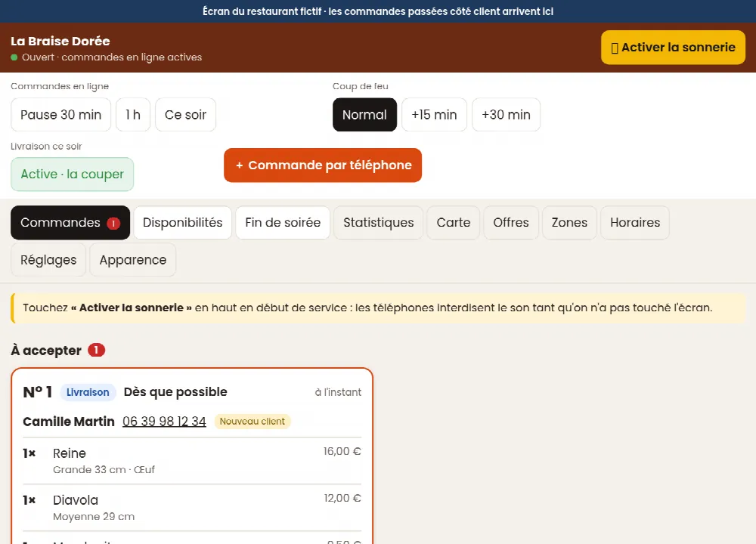The height and width of the screenshot is (544, 756).
Task: Open the Horaires tab
Action: coord(635,223)
